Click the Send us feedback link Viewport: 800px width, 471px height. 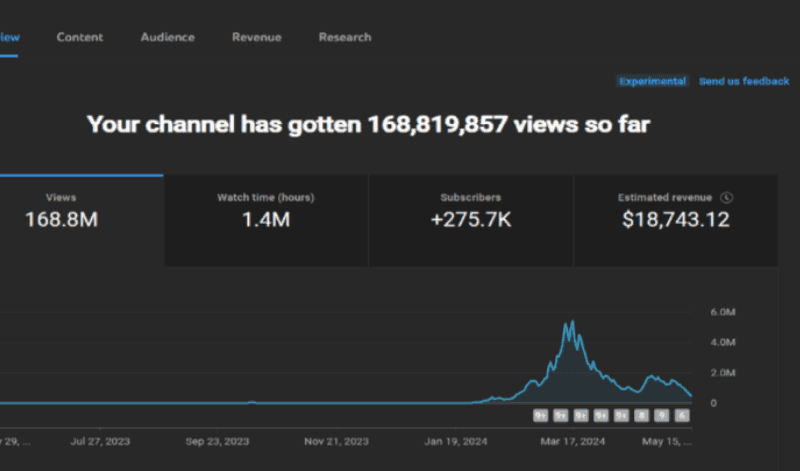(744, 81)
